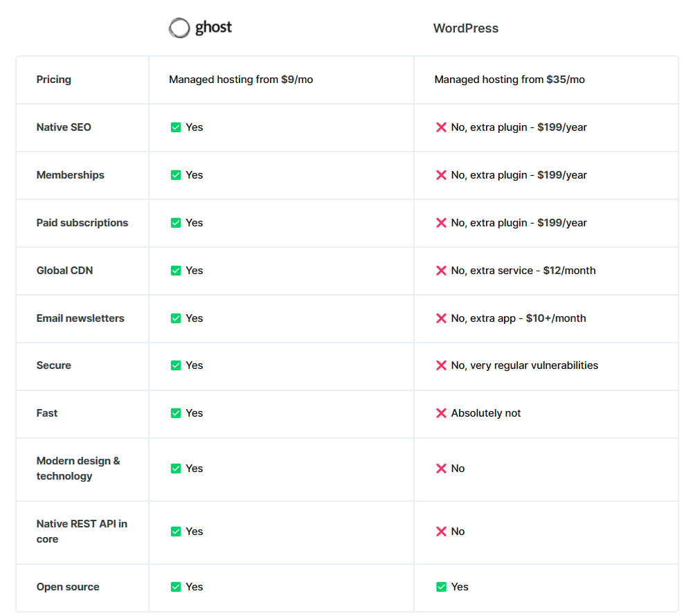The image size is (693, 616).
Task: Click Ghost's green checkmark in Open source row
Action: [x=176, y=587]
